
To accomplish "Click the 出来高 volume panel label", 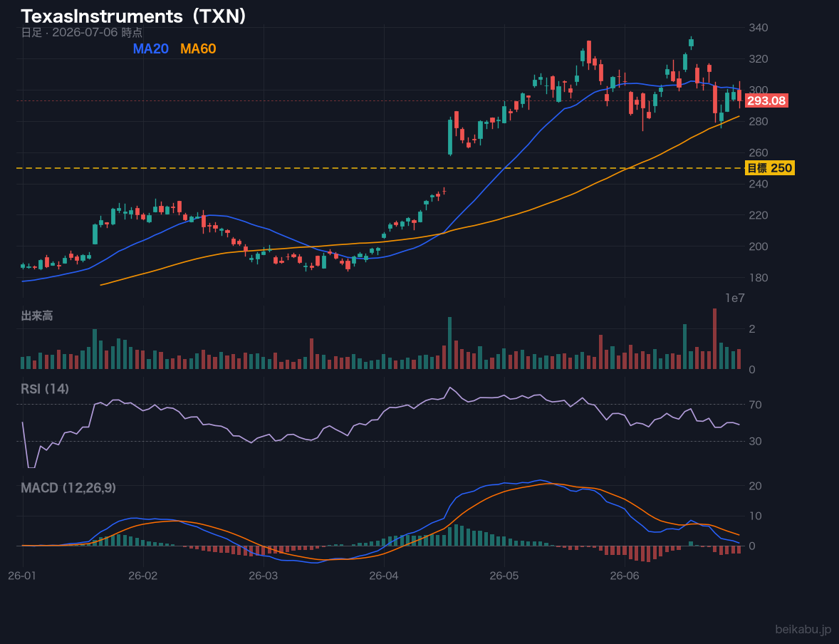I will tap(37, 316).
